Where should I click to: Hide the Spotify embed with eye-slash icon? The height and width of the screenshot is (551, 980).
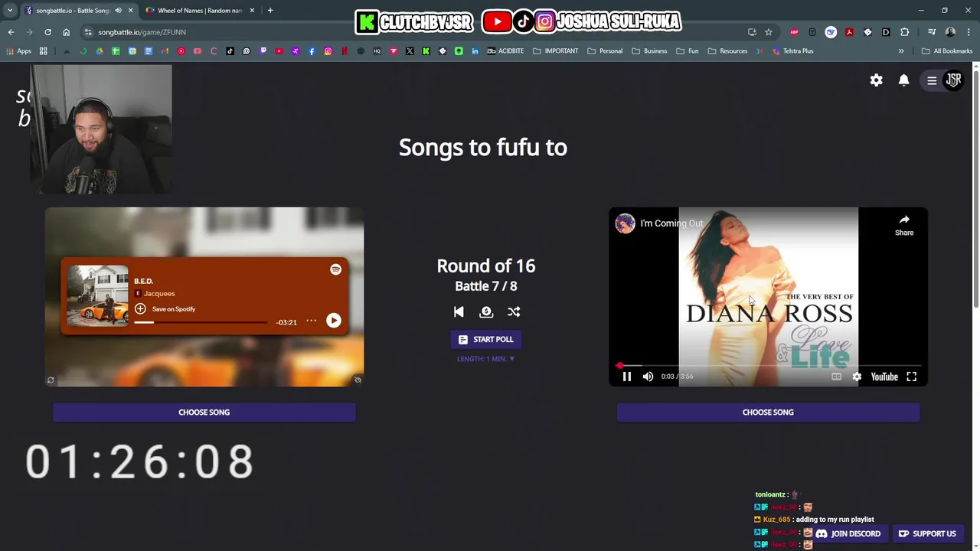pos(358,380)
